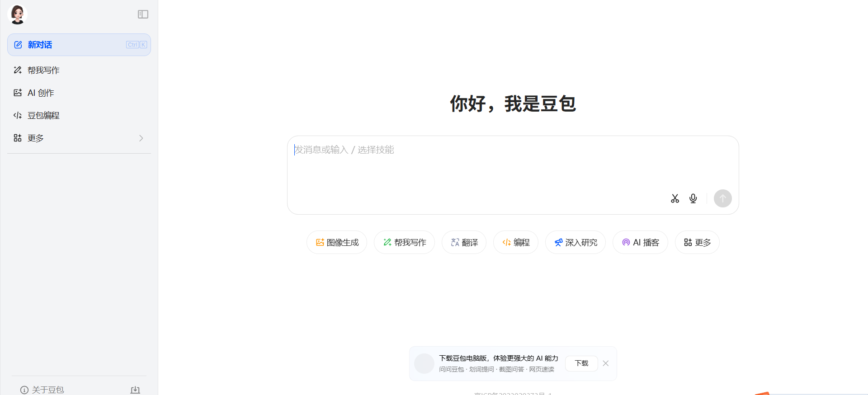Viewport: 868px width, 395px height.
Task: Select the 图像生成 skill chip
Action: [337, 243]
